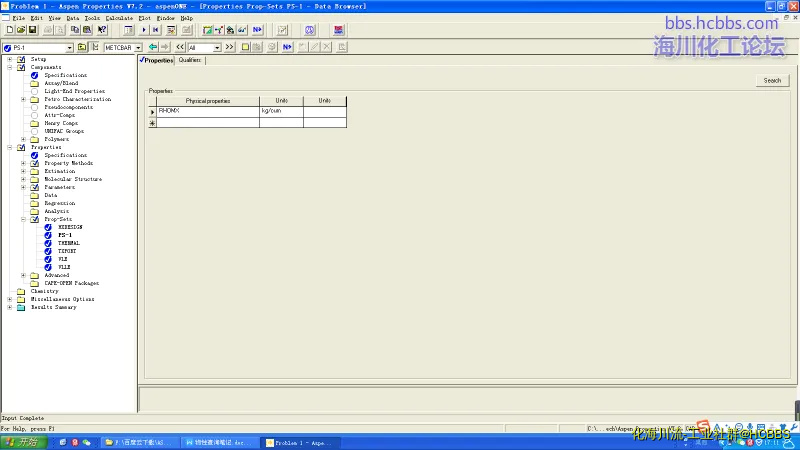Open the Calculate menu
This screenshot has width=800, height=450.
(x=119, y=18)
